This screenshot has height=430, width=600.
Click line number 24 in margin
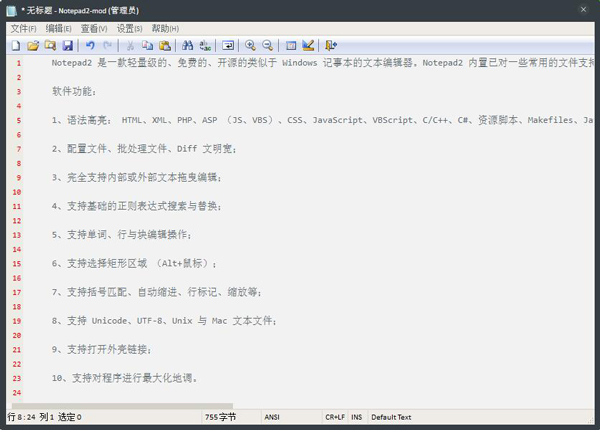pos(17,393)
